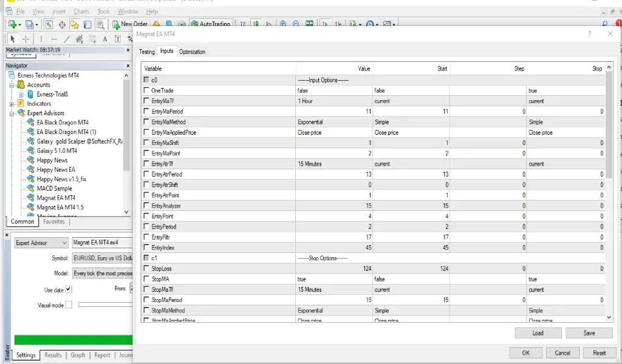Click the visual mode speed slider
The width and height of the screenshot is (622, 364).
point(103,305)
